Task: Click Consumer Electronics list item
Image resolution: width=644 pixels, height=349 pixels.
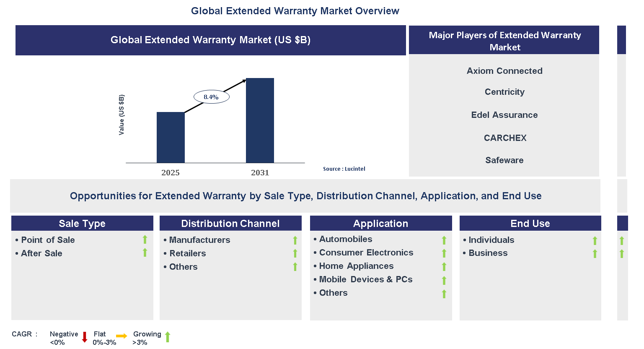Action: point(366,253)
